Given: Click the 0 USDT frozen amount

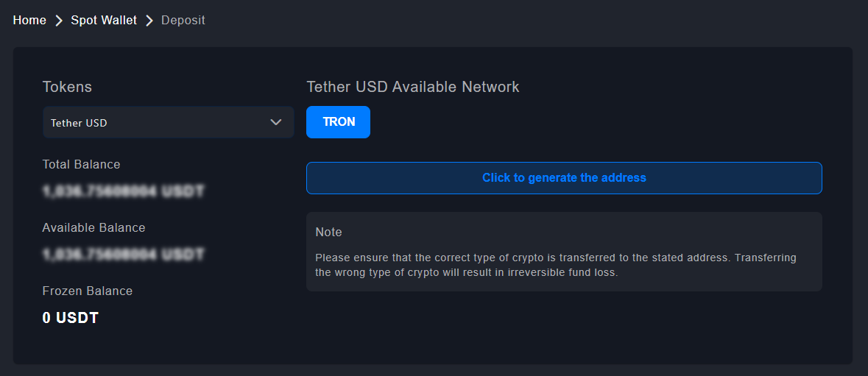Looking at the screenshot, I should point(71,318).
